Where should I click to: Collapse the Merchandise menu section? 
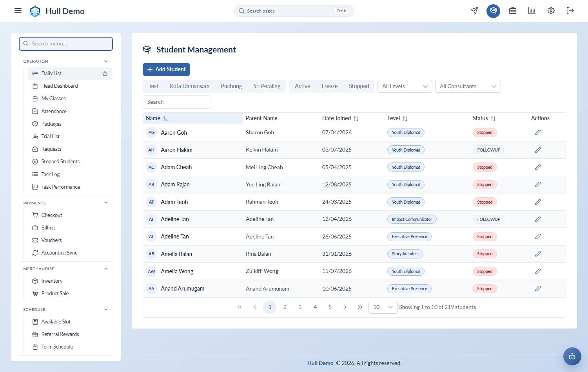106,269
